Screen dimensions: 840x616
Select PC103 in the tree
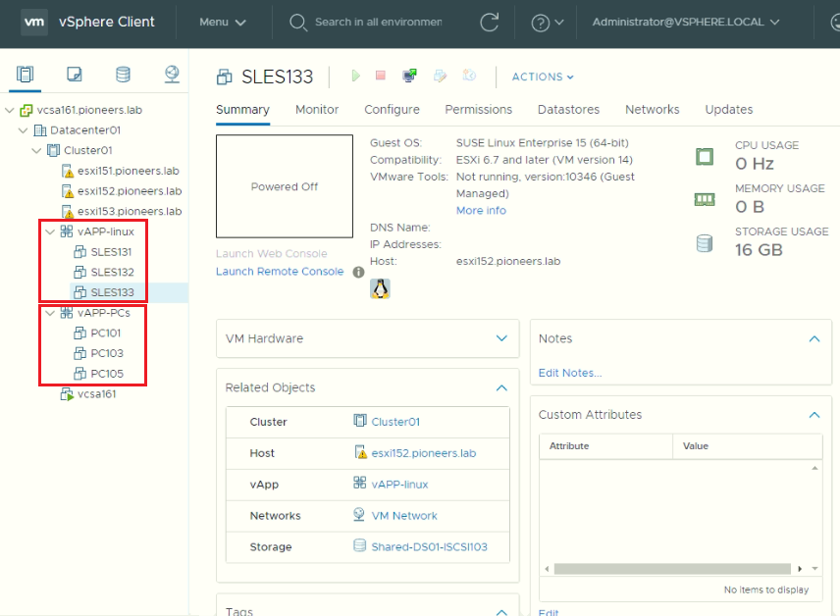pyautogui.click(x=107, y=353)
